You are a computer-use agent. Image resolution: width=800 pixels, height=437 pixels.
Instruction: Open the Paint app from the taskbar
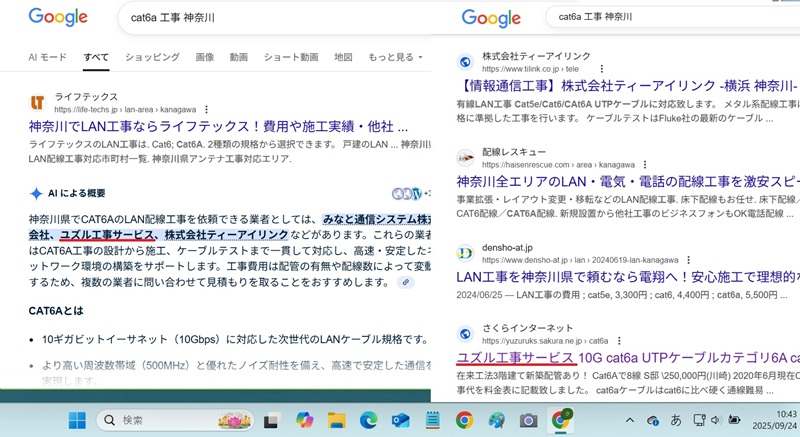click(x=496, y=420)
